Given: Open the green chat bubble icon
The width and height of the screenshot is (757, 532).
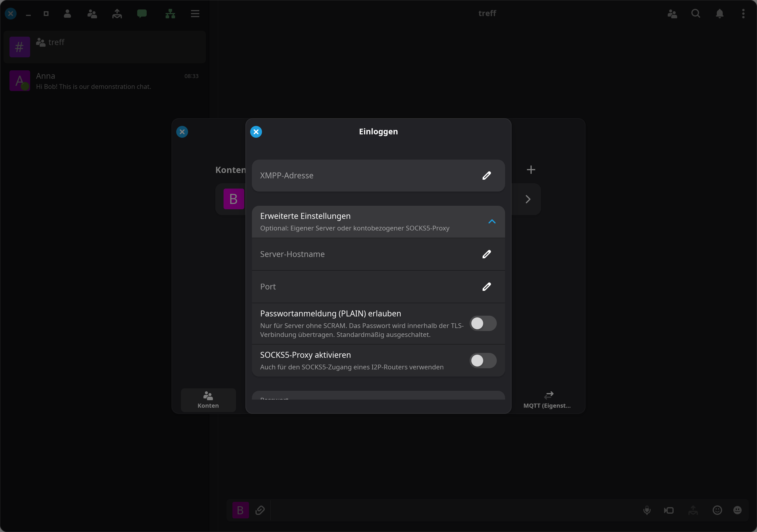Looking at the screenshot, I should 142,14.
